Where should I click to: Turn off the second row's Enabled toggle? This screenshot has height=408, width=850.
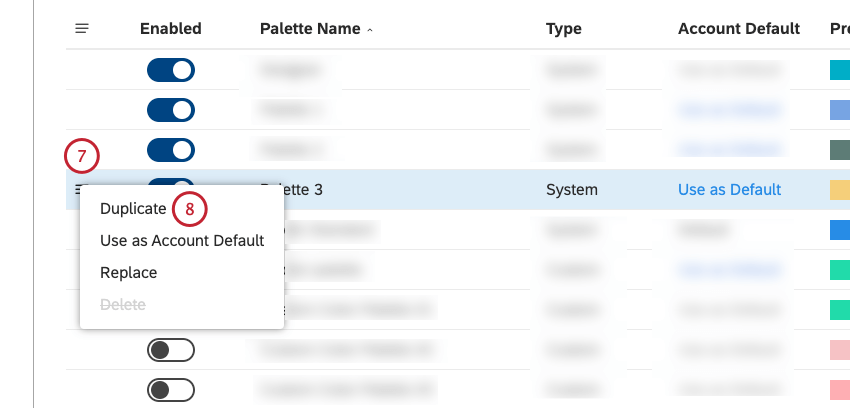pyautogui.click(x=170, y=110)
